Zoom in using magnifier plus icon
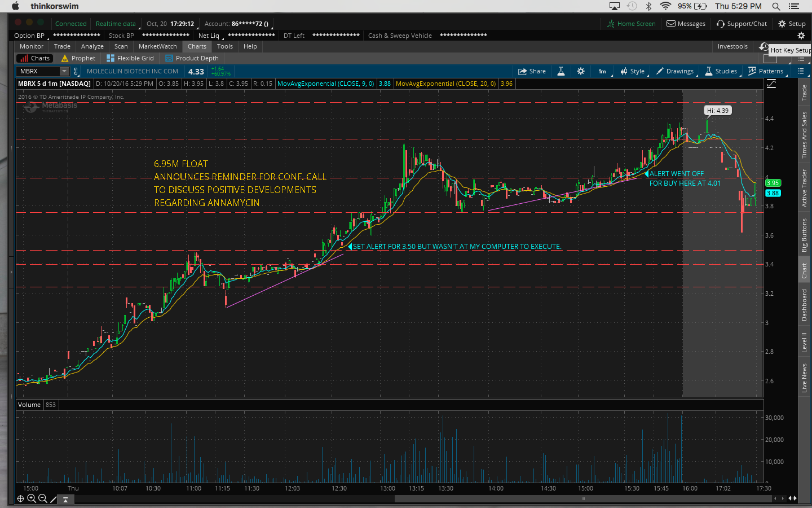The height and width of the screenshot is (508, 812). pos(32,498)
